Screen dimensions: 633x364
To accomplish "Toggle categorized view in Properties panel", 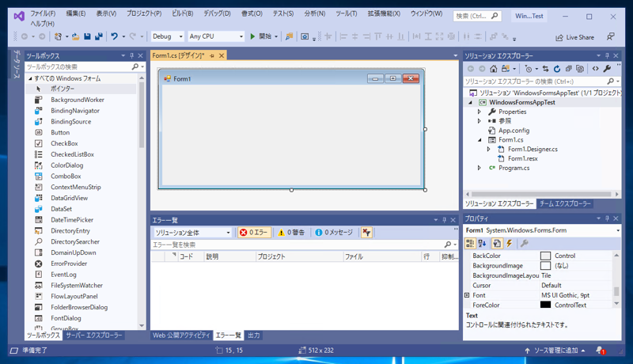I will tap(470, 244).
